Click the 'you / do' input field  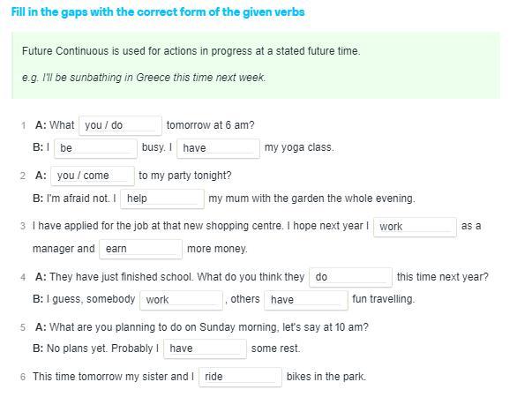(121, 125)
